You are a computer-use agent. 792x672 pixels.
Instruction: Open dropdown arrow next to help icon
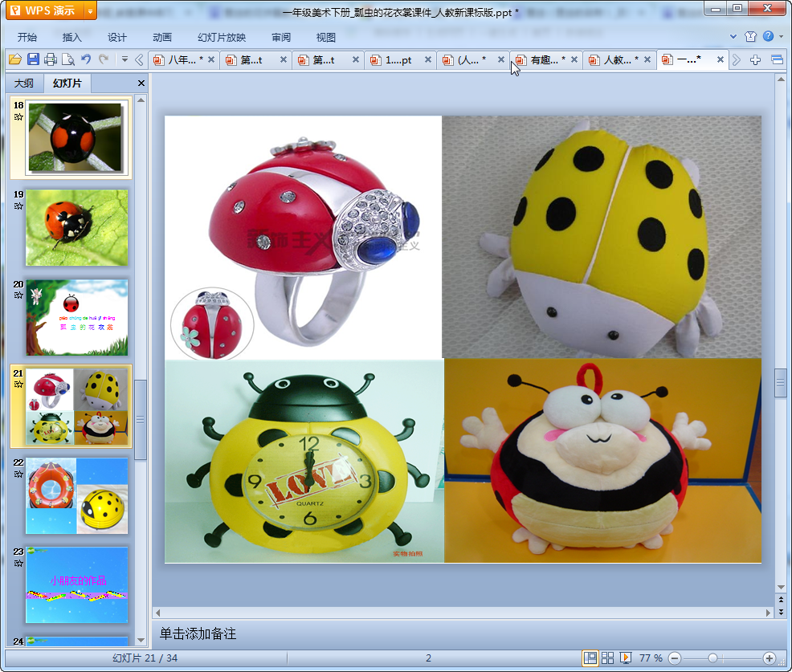pyautogui.click(x=782, y=36)
